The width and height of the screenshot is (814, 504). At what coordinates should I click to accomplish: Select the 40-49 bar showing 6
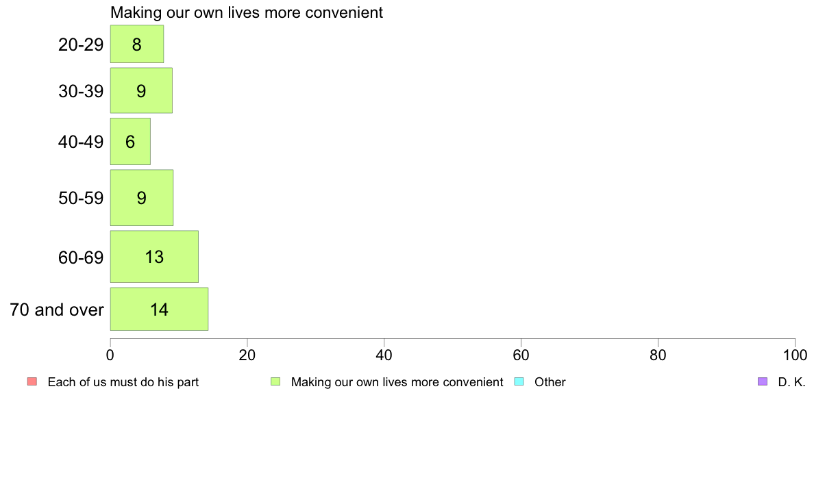(130, 141)
